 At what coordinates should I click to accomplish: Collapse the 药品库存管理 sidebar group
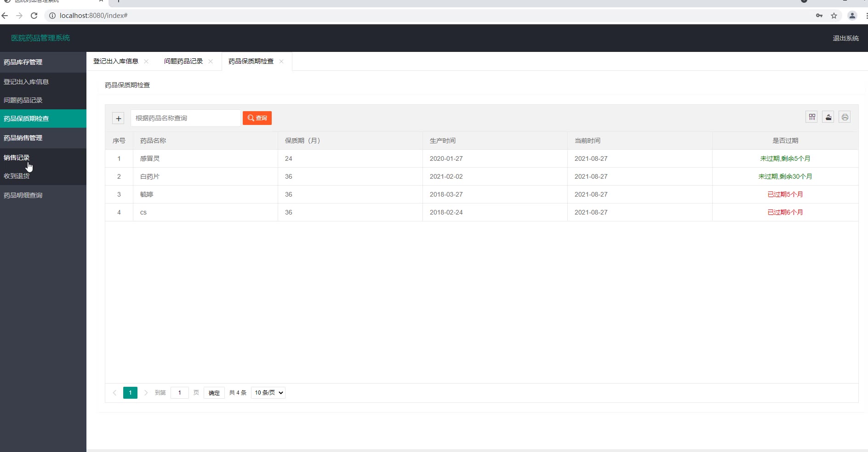[43, 62]
